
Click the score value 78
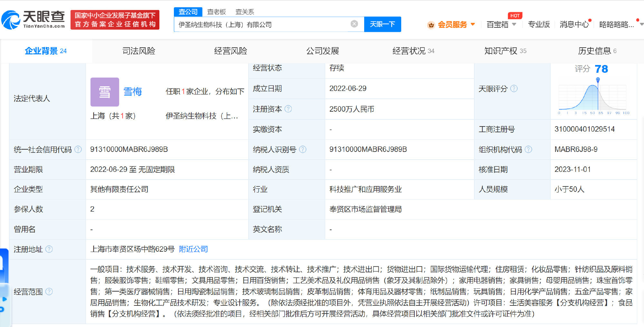601,69
